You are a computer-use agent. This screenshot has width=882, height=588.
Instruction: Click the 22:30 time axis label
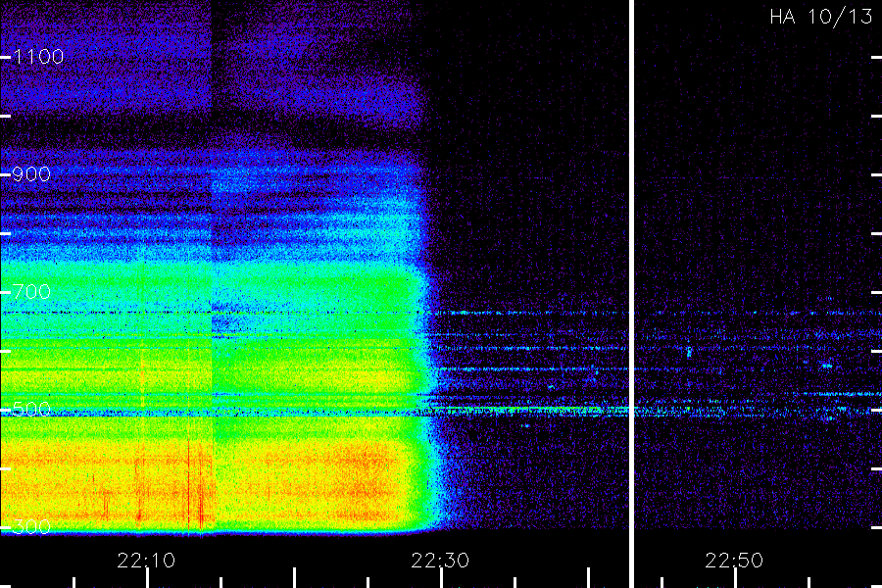point(440,560)
